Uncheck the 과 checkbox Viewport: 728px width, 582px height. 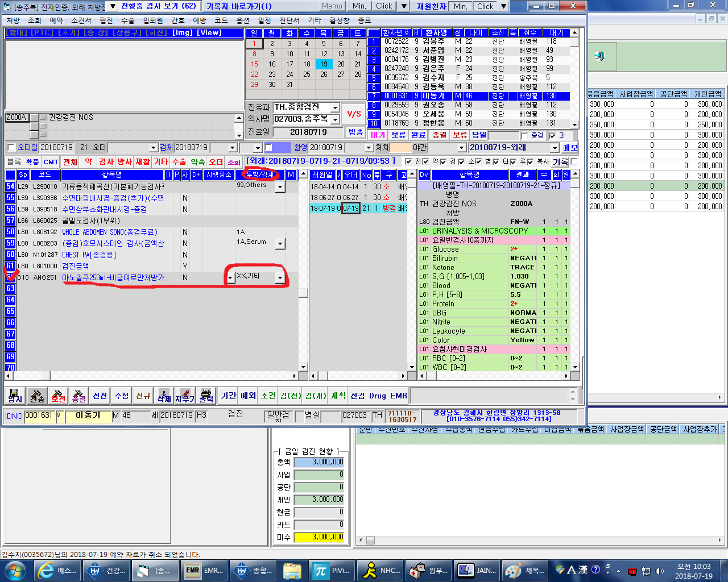tap(552, 136)
